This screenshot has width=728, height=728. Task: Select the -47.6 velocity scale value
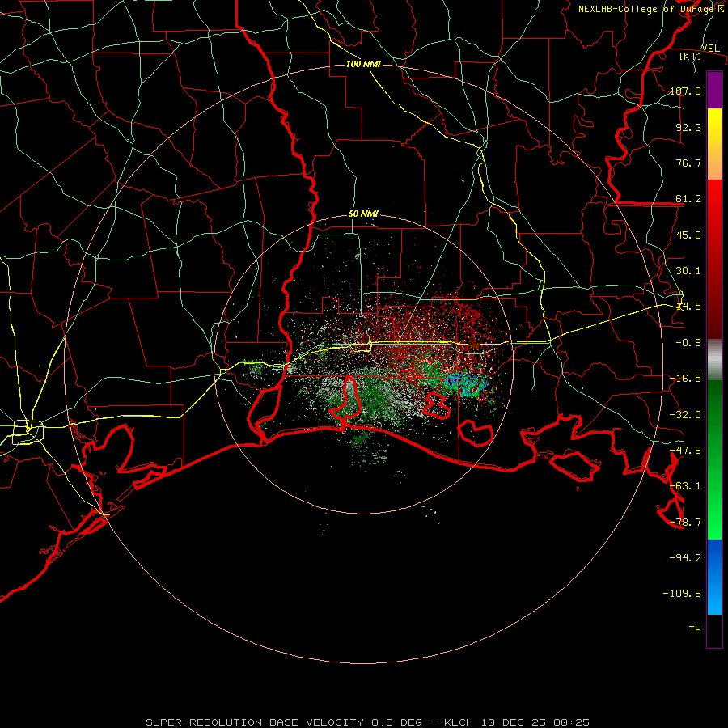pyautogui.click(x=685, y=451)
